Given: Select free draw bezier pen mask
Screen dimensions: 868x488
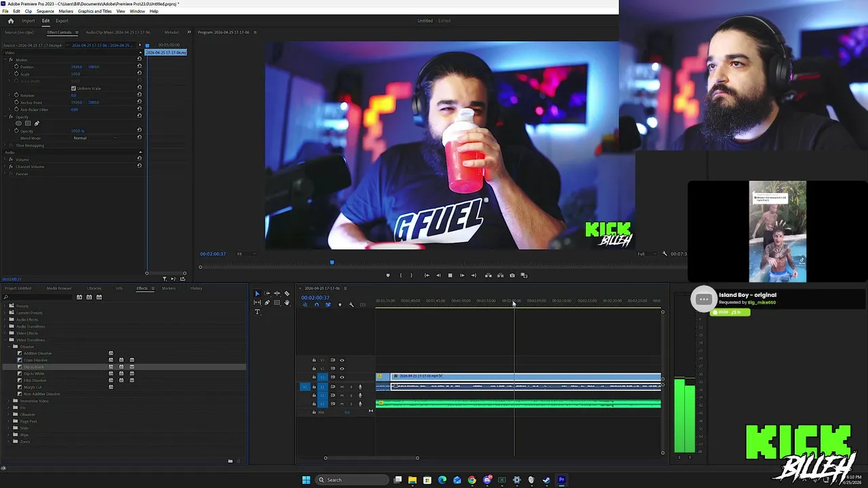Looking at the screenshot, I should click(x=37, y=123).
